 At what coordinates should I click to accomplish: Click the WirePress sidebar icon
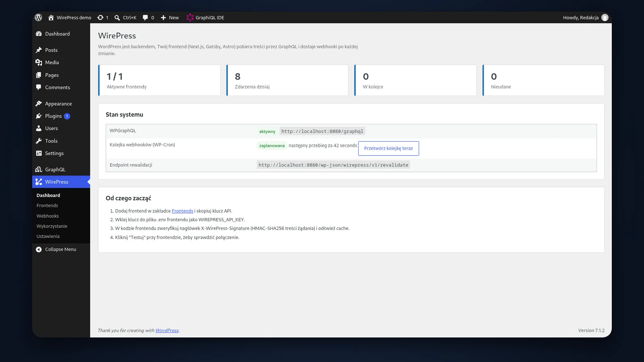click(x=39, y=182)
